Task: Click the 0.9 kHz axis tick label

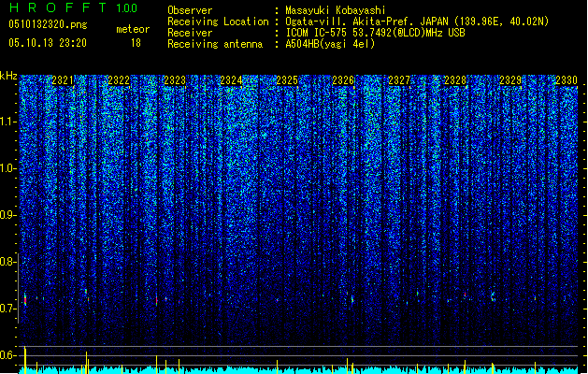Action: pyautogui.click(x=7, y=215)
